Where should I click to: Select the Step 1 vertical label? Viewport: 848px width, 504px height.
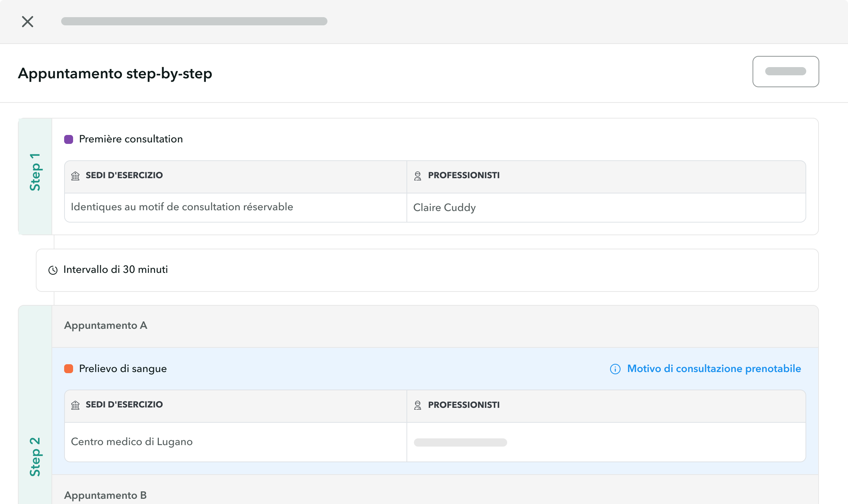pyautogui.click(x=35, y=172)
